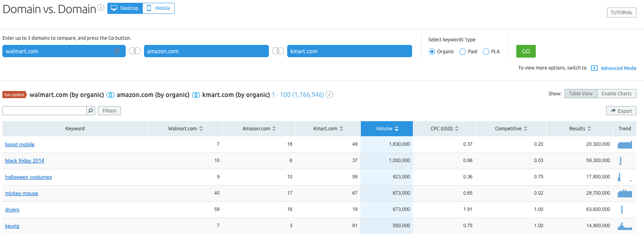
Task: Select the Paid keywords radio button
Action: point(463,52)
